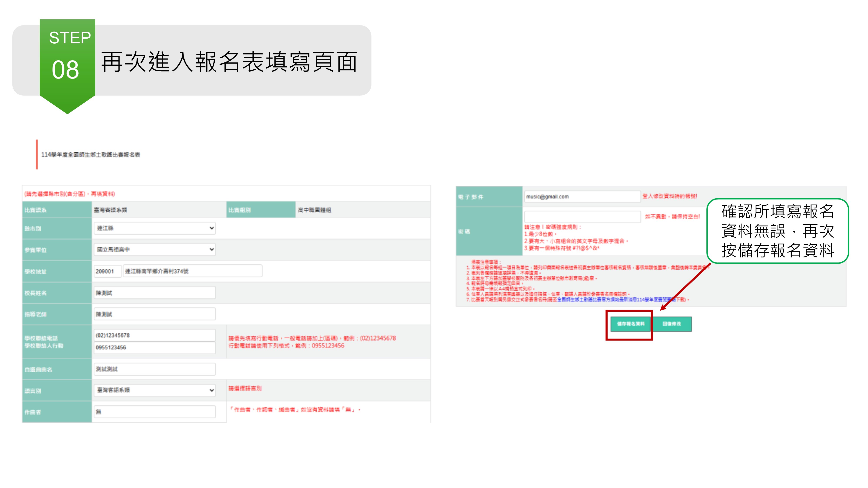Open the 語言別 dropdown showing 臺灣客語系類
Viewport: 868px width, 488px height.
click(x=154, y=390)
